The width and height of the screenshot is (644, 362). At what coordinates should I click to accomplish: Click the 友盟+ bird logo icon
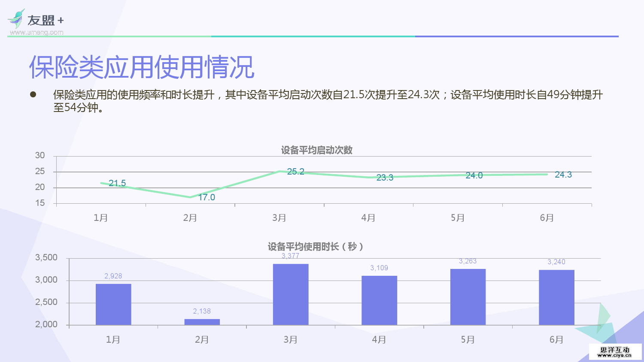click(x=15, y=18)
